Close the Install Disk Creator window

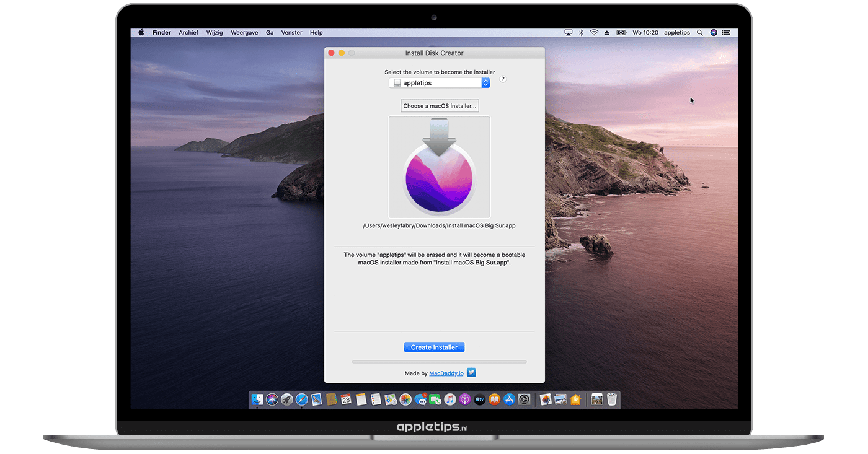(331, 53)
